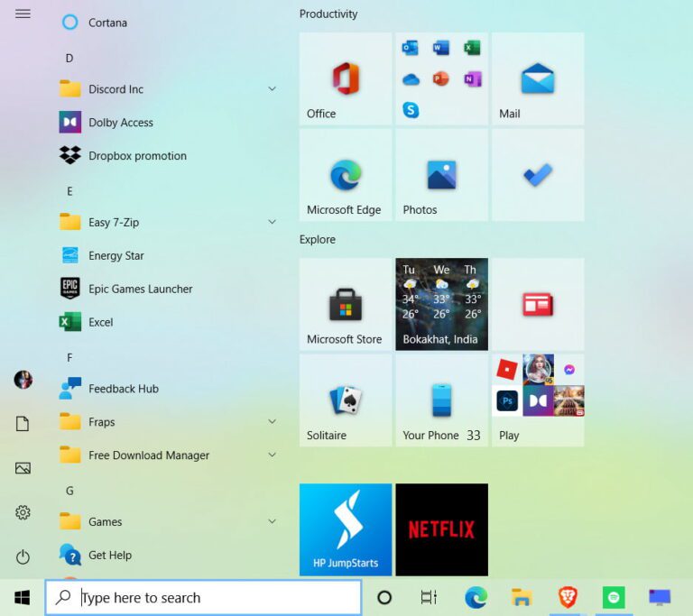Click the Productivity group heading

[x=328, y=14]
